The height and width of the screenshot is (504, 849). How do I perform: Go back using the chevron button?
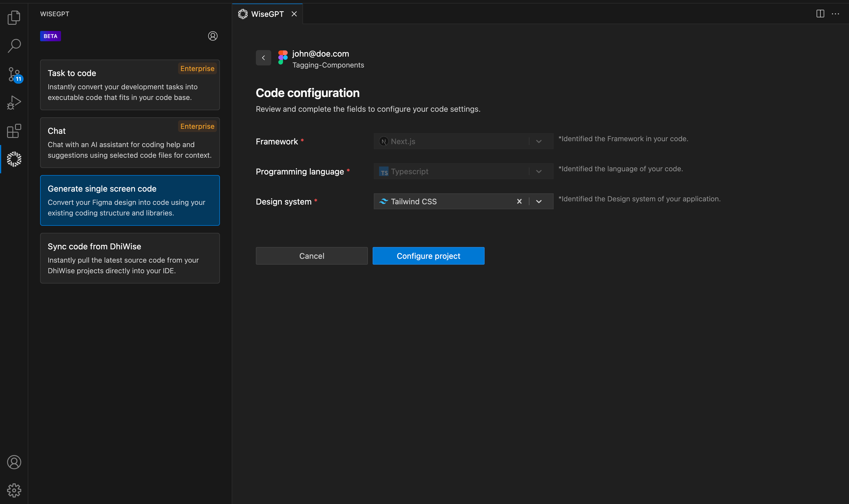tap(263, 58)
